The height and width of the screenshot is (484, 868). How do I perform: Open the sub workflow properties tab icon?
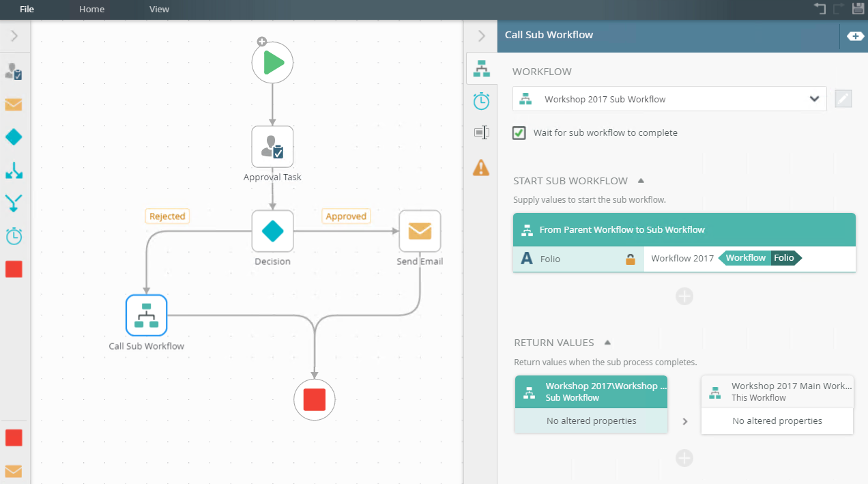tap(482, 68)
